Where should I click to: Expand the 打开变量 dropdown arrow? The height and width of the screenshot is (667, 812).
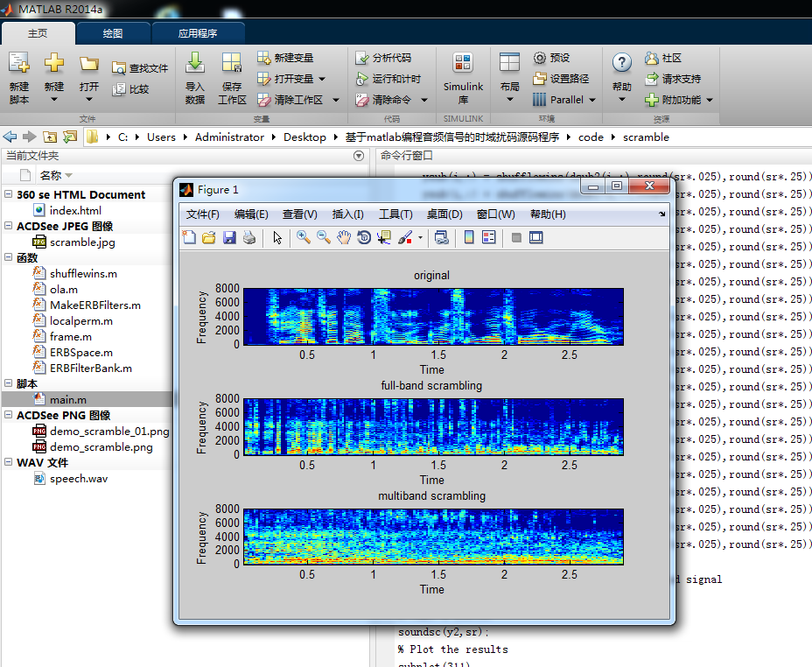(322, 79)
